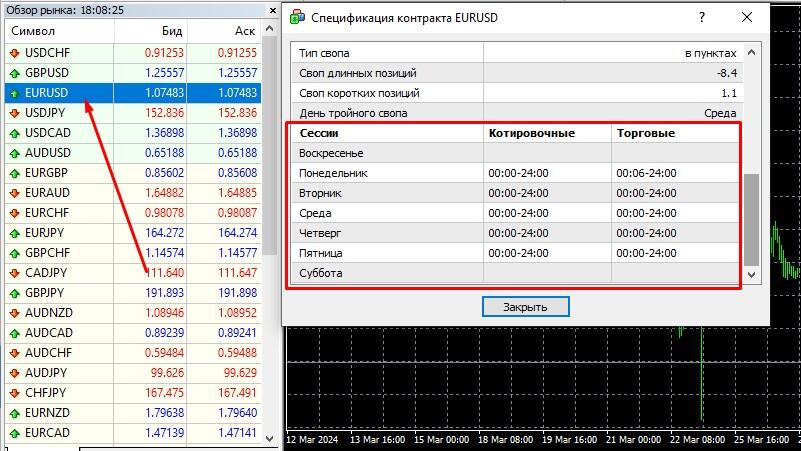Click the День тройного свопа row

(517, 113)
